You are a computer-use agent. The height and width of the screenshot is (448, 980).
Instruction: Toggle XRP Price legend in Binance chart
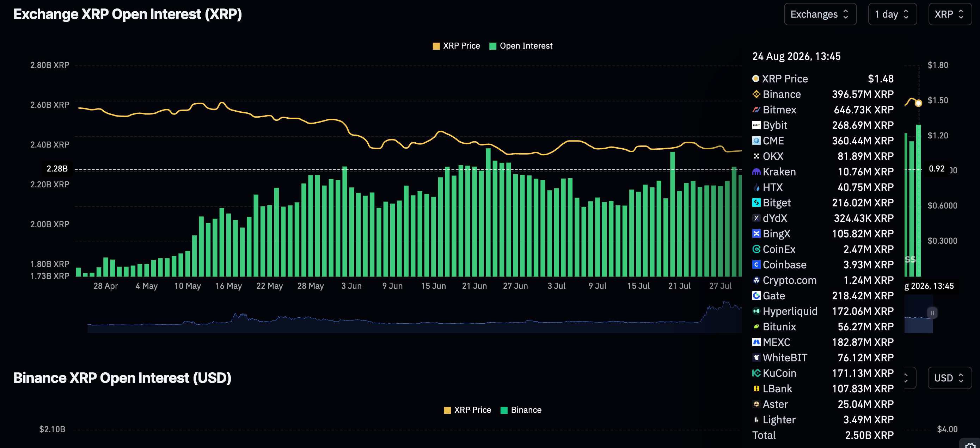click(467, 410)
